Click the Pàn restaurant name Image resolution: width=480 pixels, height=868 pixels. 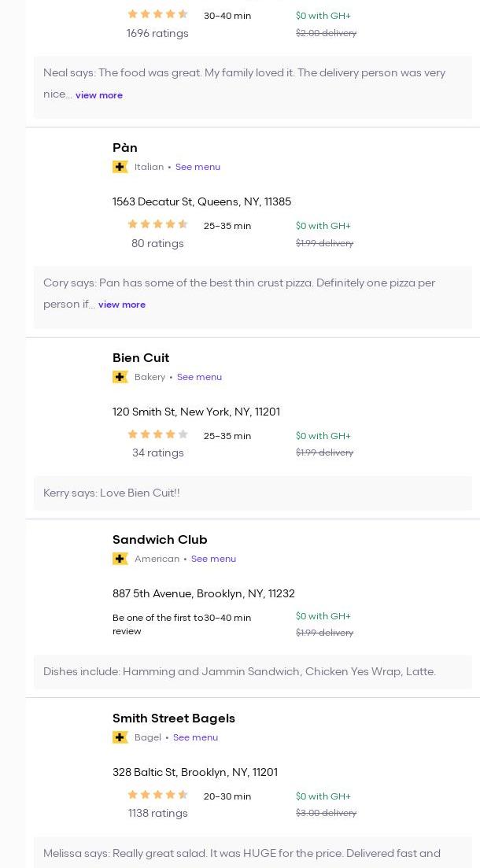tap(125, 148)
